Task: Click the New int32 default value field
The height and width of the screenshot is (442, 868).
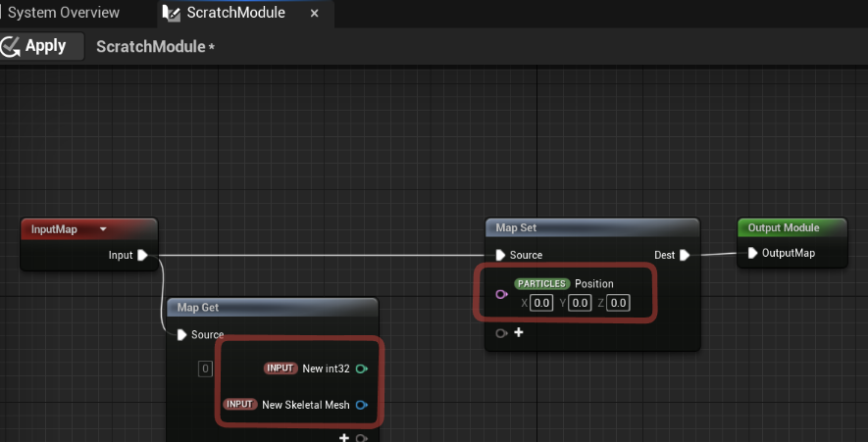Action: 205,368
